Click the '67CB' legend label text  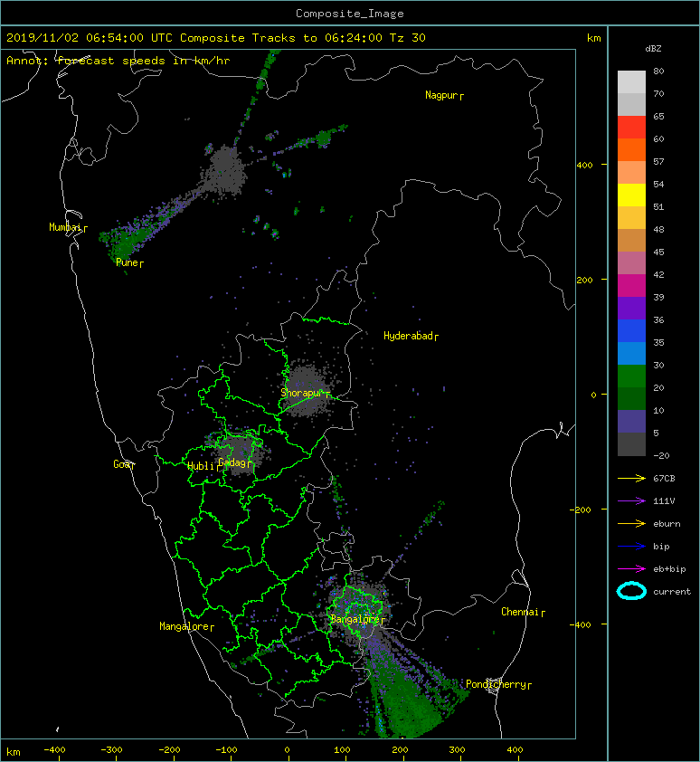(664, 478)
